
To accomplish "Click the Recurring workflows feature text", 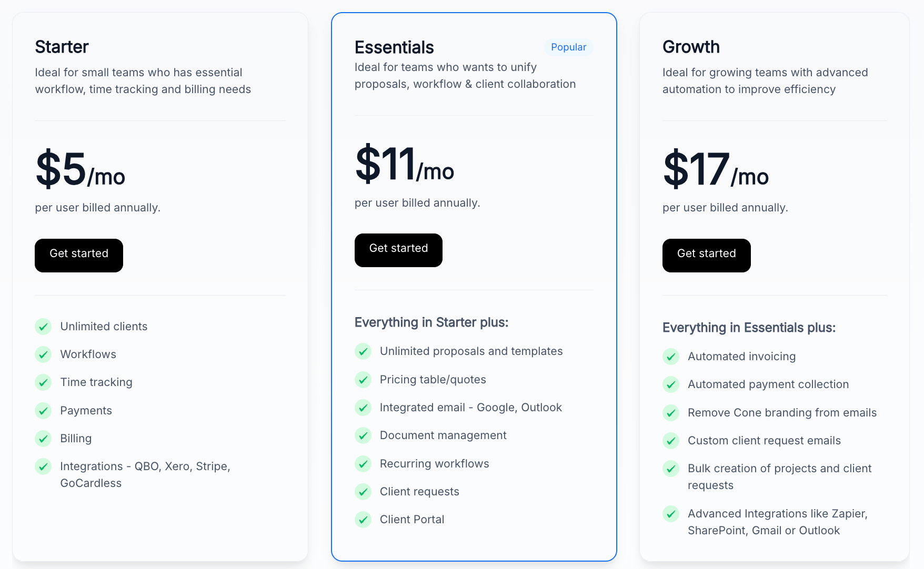I will [434, 464].
